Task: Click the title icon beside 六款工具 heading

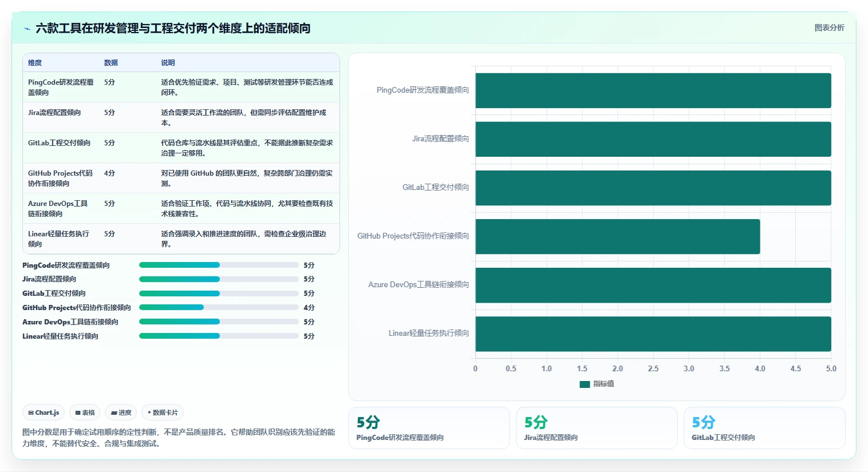Action: (27, 29)
